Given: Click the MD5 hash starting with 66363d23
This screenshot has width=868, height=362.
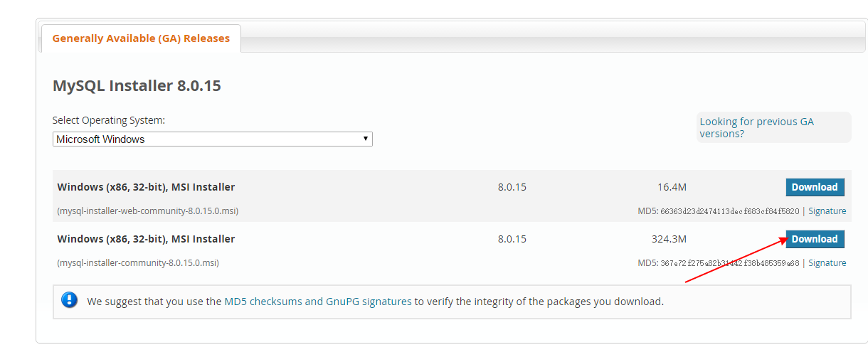Looking at the screenshot, I should click(730, 211).
